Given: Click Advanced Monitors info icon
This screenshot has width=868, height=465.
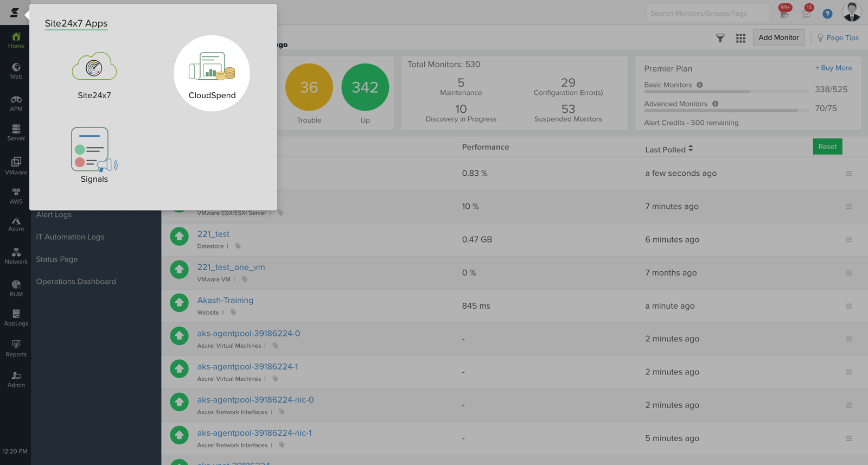Looking at the screenshot, I should (x=716, y=104).
